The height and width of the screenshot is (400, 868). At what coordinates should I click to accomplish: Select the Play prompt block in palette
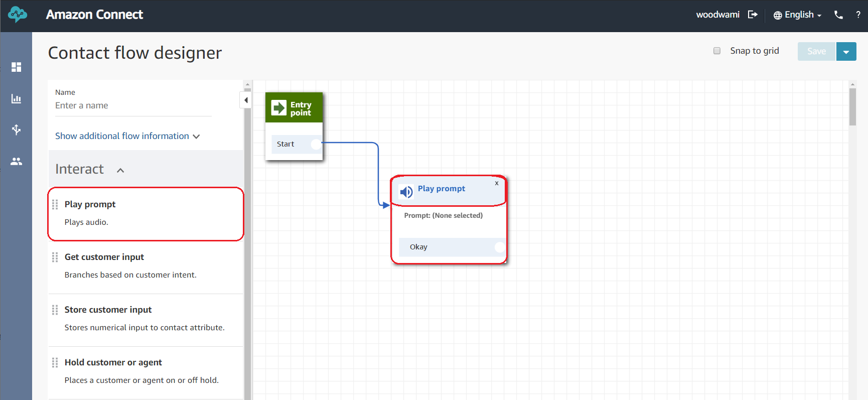pos(146,214)
